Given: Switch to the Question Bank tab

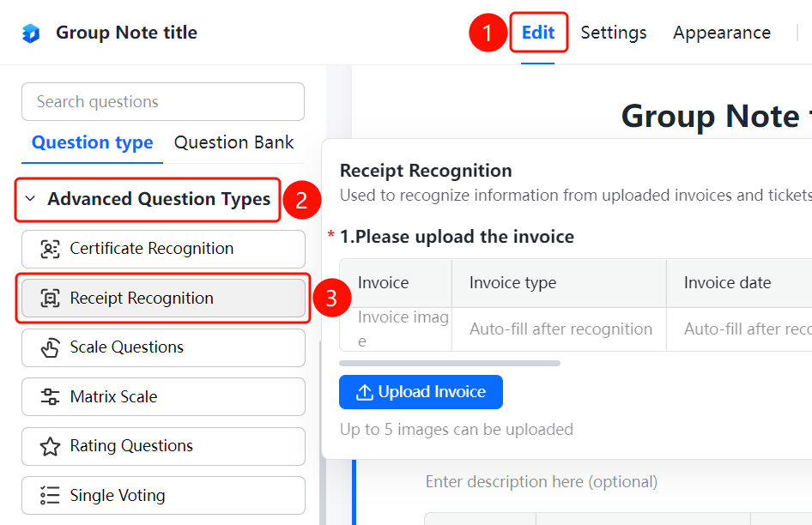Looking at the screenshot, I should [234, 142].
